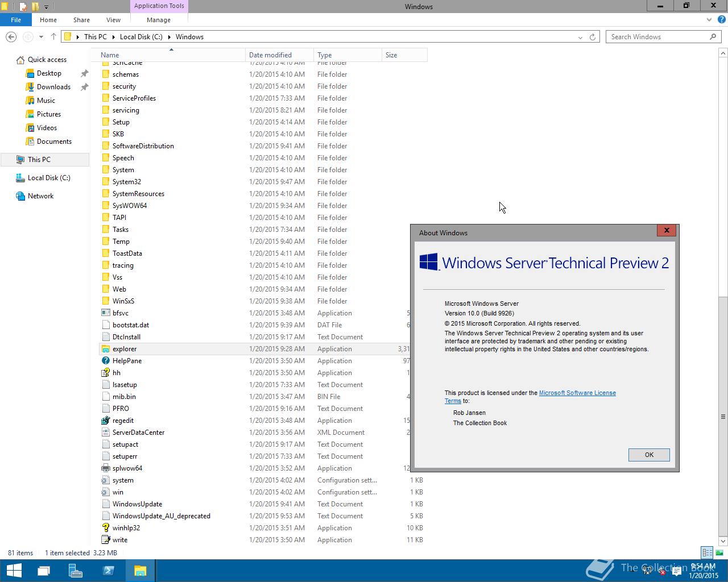Click Application Tools contextual tab

click(x=159, y=6)
